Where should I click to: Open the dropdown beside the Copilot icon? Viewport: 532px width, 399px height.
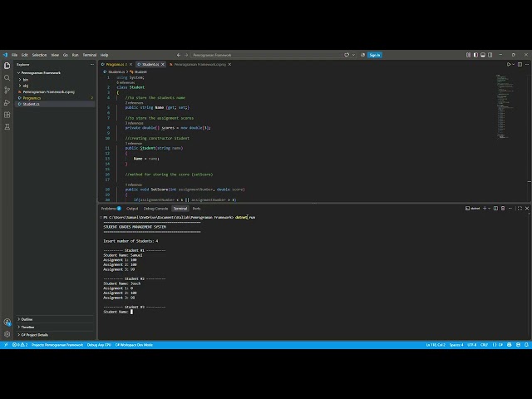(353, 55)
